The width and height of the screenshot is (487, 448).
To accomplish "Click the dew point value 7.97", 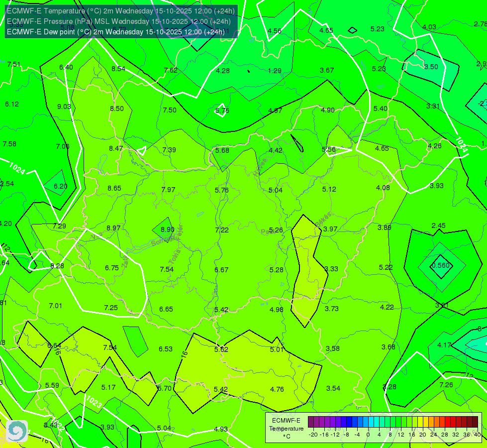I will (x=168, y=190).
